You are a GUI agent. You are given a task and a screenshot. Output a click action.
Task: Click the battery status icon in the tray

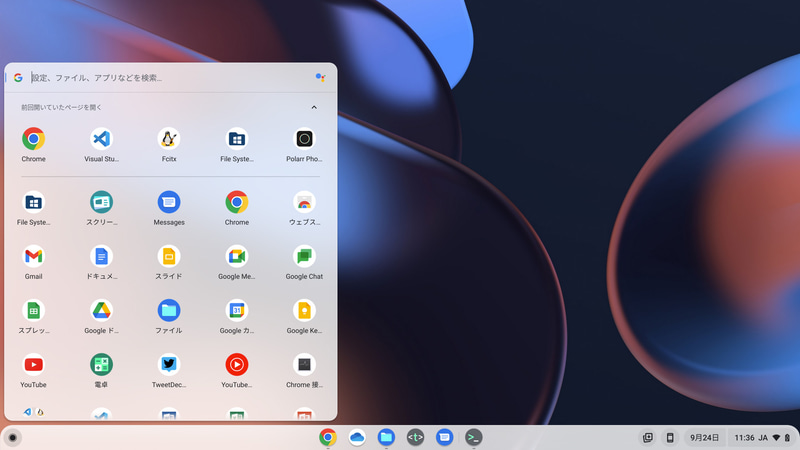point(787,438)
